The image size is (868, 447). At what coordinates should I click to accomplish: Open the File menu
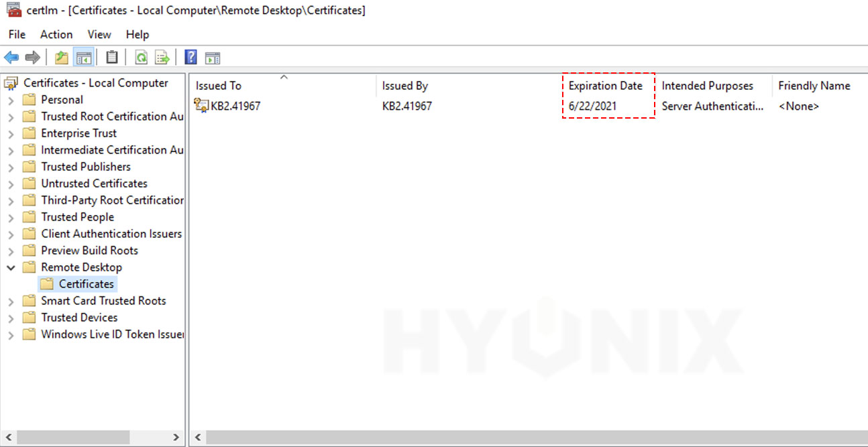[16, 34]
